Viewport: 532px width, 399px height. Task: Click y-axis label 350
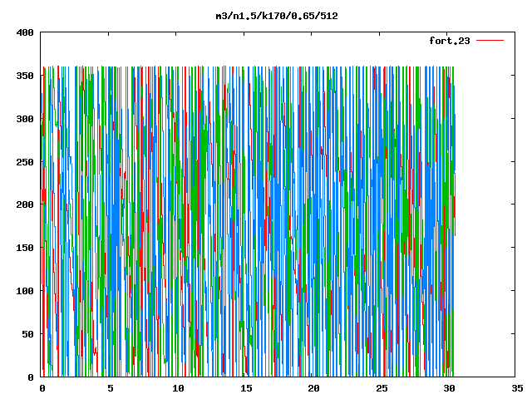(25, 76)
